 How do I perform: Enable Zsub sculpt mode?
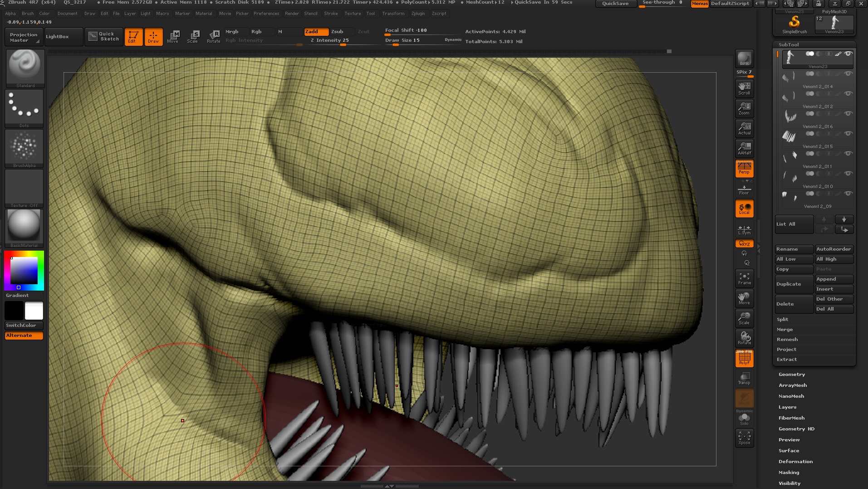tap(341, 32)
